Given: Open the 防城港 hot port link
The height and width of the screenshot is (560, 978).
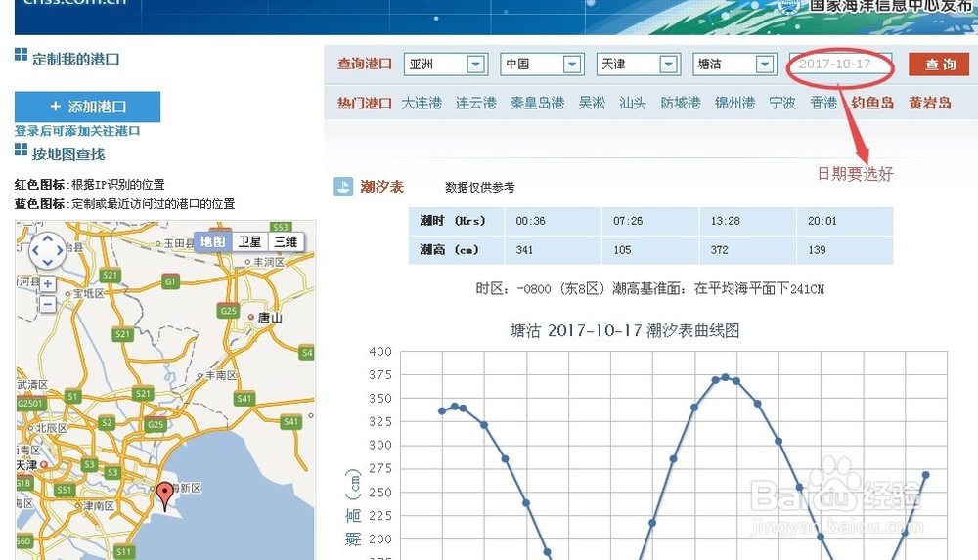Looking at the screenshot, I should coord(681,103).
